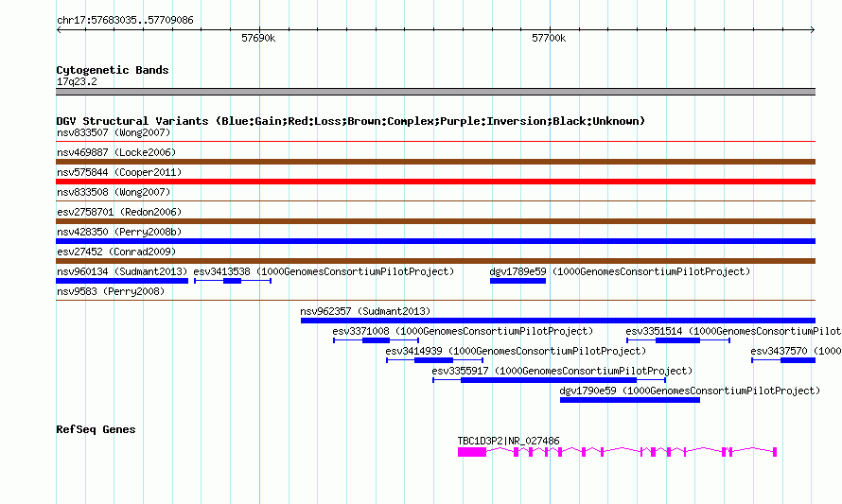842x504 pixels.
Task: Click the esv3414939 blue feature glyph
Action: click(x=434, y=360)
